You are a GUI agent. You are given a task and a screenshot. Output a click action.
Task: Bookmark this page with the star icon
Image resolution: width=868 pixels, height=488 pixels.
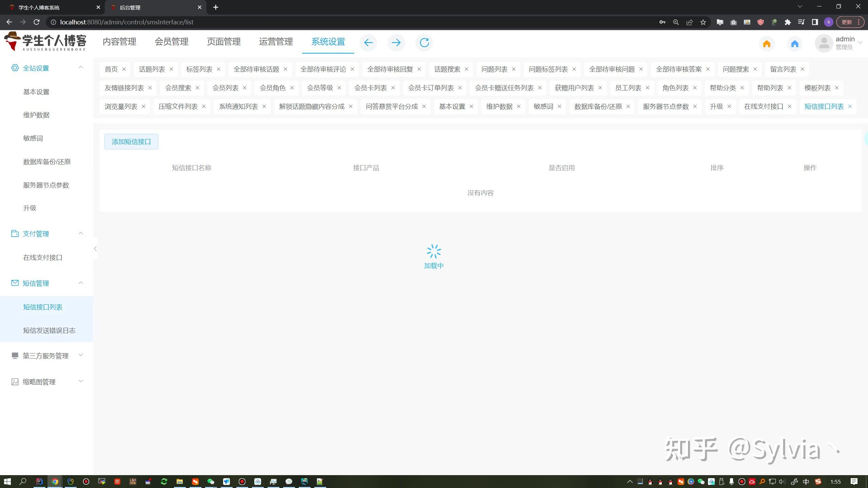703,22
